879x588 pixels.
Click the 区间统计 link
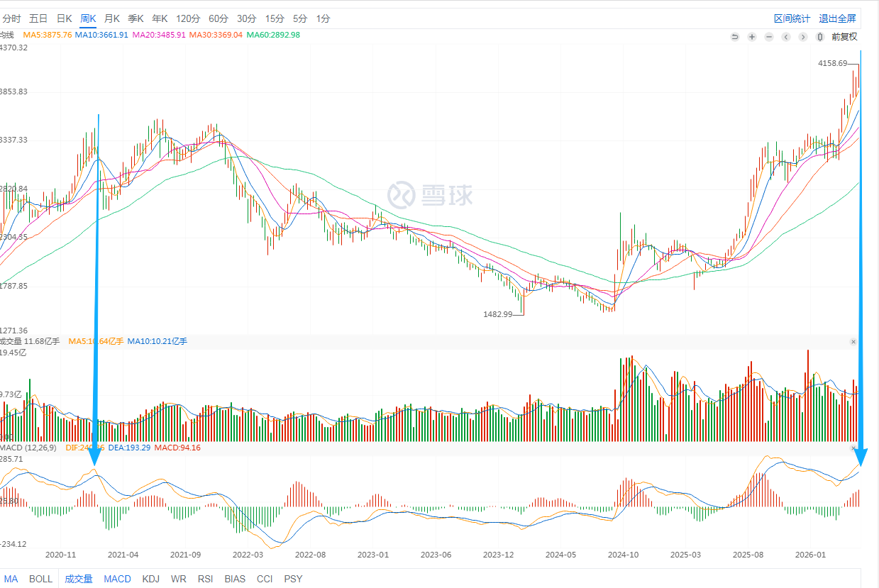point(792,18)
